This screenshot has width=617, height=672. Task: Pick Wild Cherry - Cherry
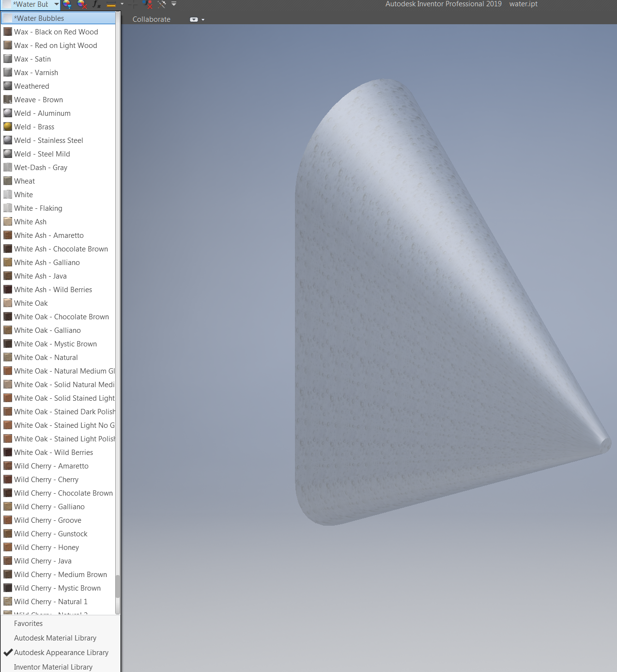(x=58, y=480)
